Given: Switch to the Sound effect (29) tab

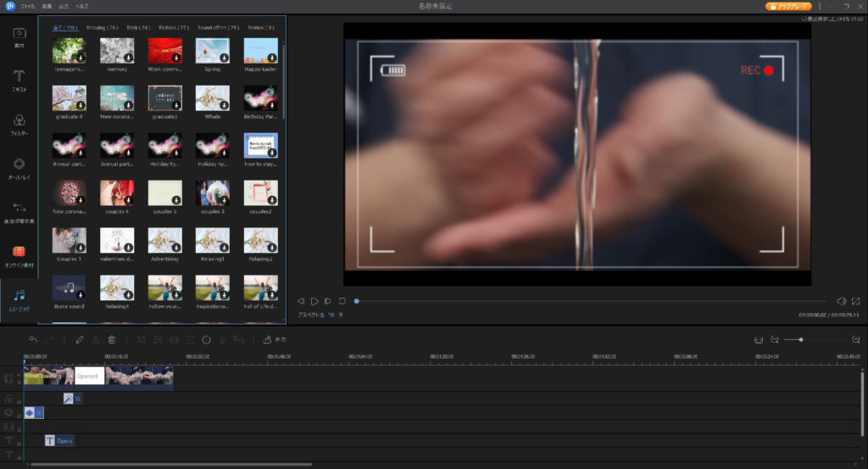Looking at the screenshot, I should 218,27.
